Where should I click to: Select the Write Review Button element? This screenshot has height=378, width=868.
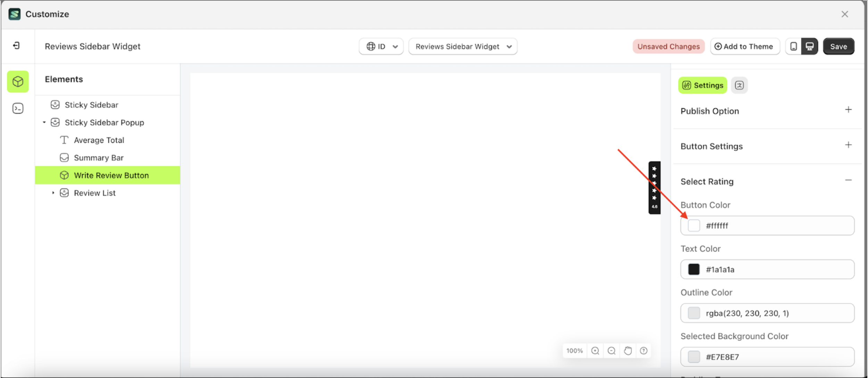(111, 175)
